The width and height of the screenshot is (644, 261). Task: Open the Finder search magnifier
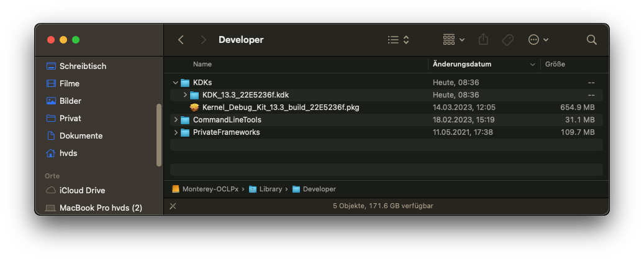[x=591, y=40]
